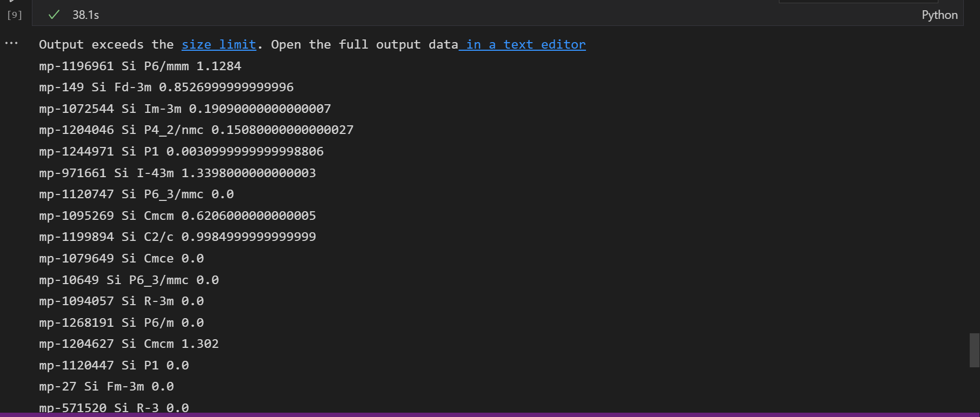Open the three-dot output actions menu
The height and width of the screenshot is (417, 980).
click(11, 43)
